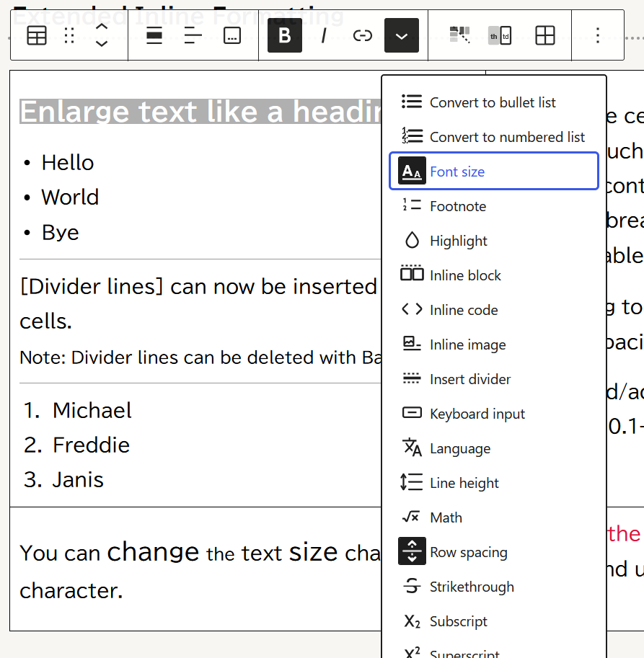Click the drag handle dots icon
Viewport: 644px width, 658px height.
click(x=70, y=35)
